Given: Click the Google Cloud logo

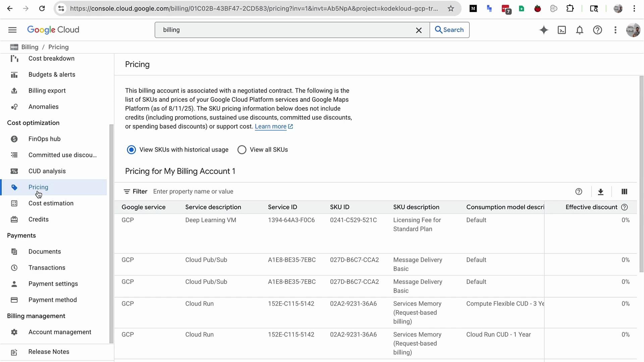Looking at the screenshot, I should [x=53, y=30].
